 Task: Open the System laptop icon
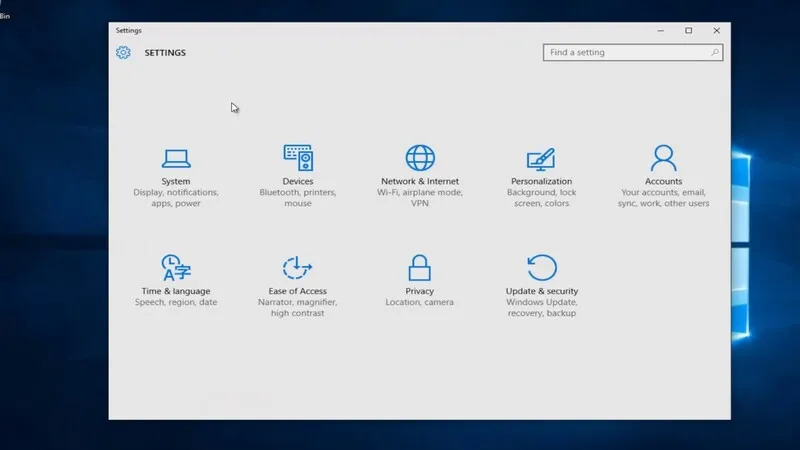[x=176, y=158]
